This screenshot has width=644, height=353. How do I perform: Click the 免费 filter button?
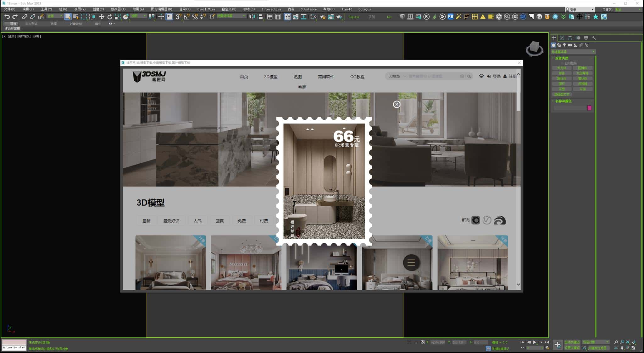click(241, 221)
